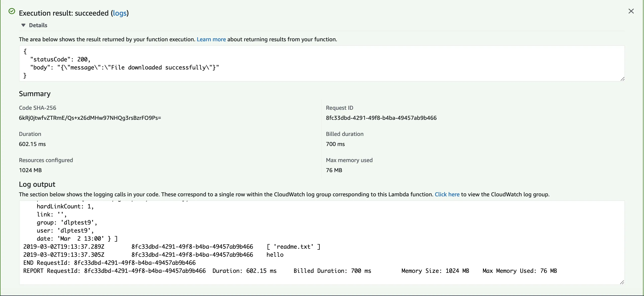Open the logs link in header
This screenshot has height=296, width=644.
click(x=120, y=13)
